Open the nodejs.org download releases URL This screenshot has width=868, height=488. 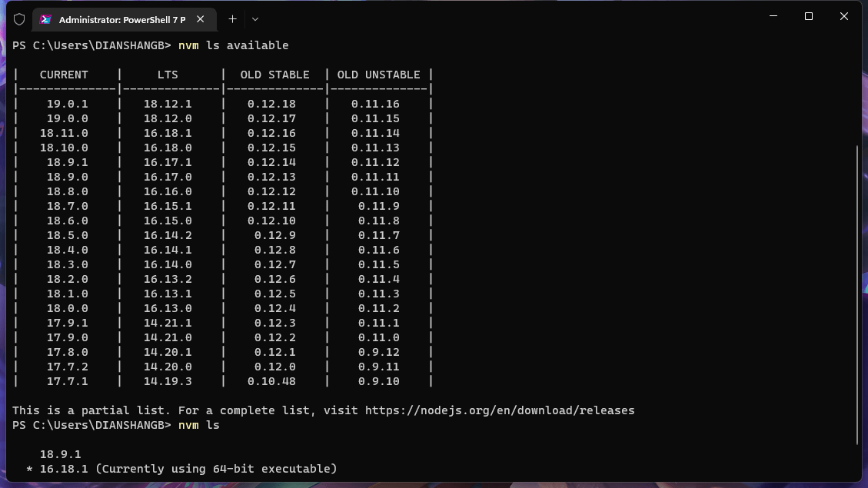tap(500, 410)
